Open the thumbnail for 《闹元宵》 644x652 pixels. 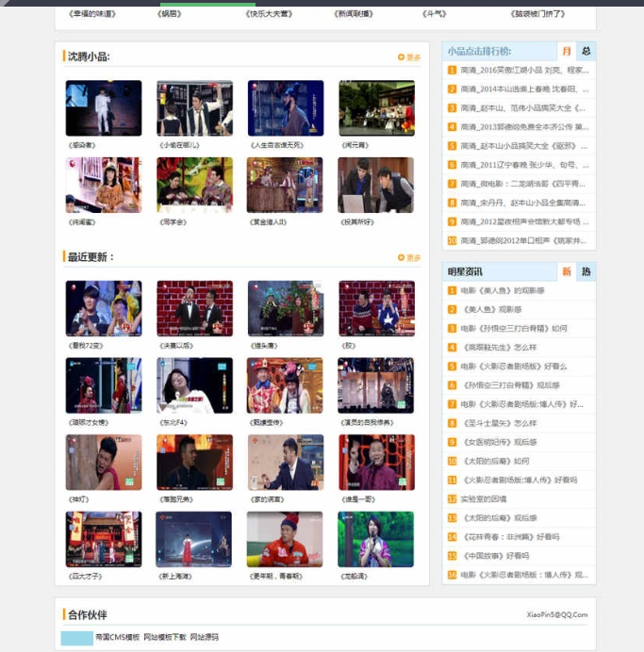377,108
